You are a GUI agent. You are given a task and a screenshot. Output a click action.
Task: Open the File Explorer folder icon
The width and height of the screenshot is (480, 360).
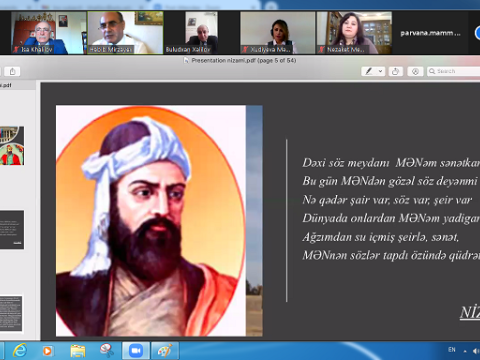[77, 351]
